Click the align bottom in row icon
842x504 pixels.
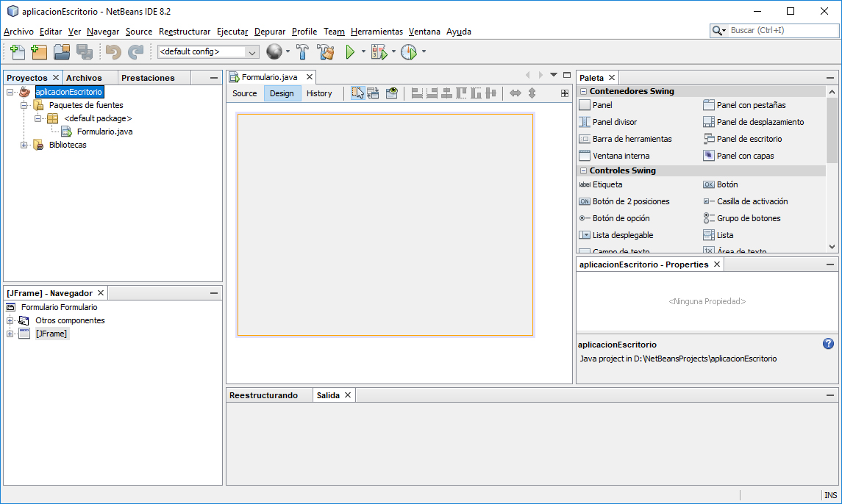pyautogui.click(x=476, y=93)
